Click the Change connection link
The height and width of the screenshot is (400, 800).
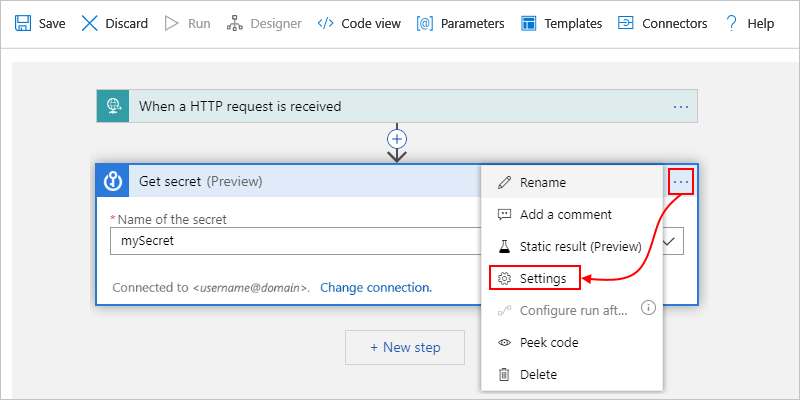(x=376, y=287)
